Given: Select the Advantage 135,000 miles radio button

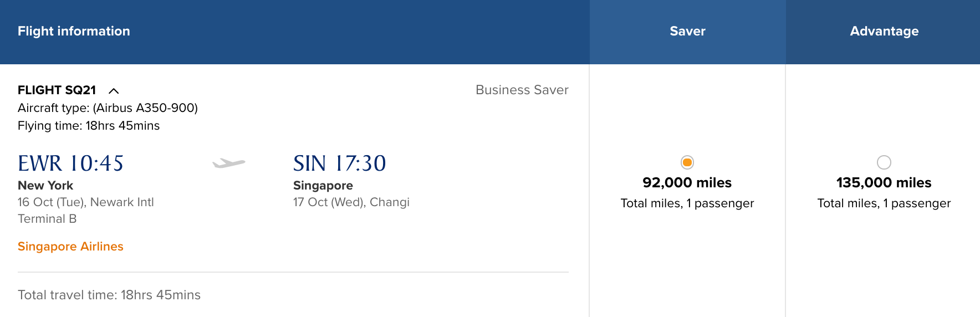Looking at the screenshot, I should tap(884, 162).
